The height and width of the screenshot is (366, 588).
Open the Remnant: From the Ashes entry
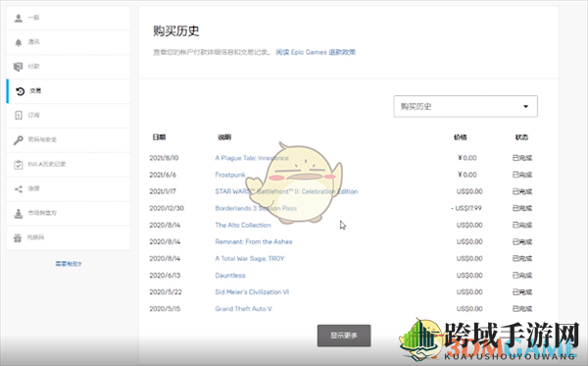pyautogui.click(x=254, y=241)
